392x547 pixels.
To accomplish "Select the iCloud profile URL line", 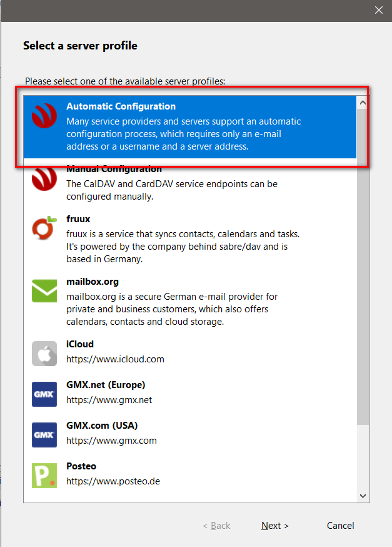I will click(115, 359).
